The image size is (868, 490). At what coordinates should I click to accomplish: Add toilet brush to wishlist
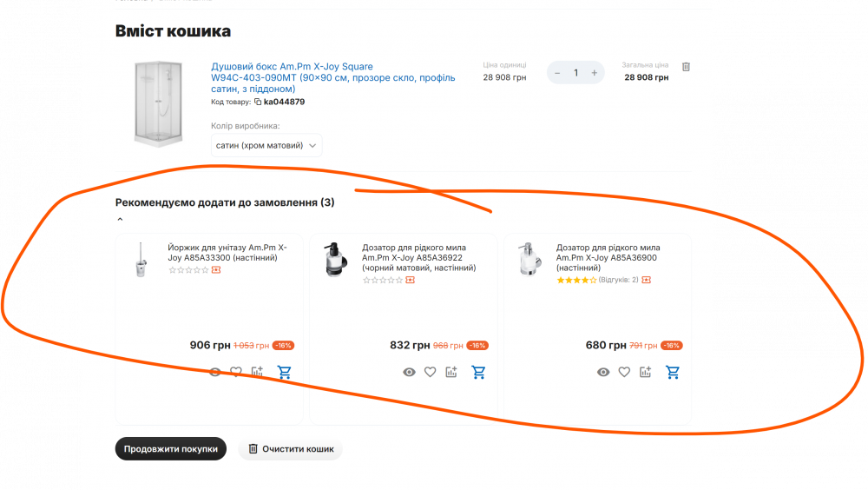tap(236, 373)
